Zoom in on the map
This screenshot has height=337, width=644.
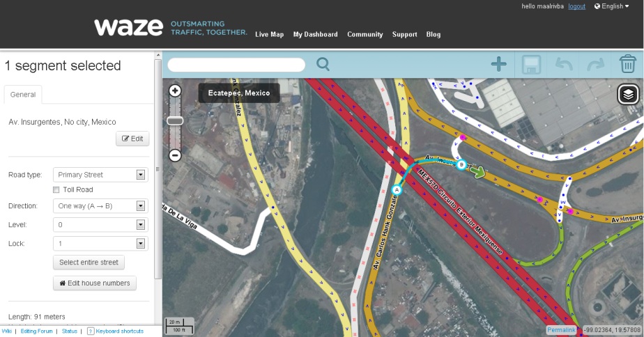(x=175, y=91)
